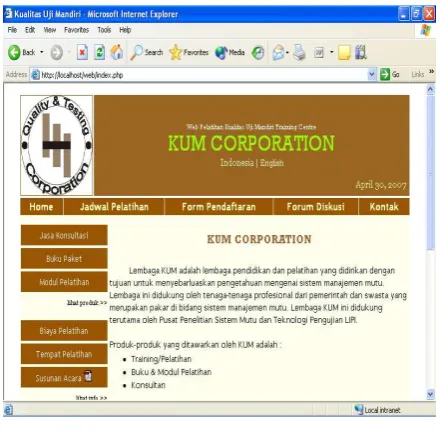Expand the address bar dropdown
441x430 pixels.
372,75
